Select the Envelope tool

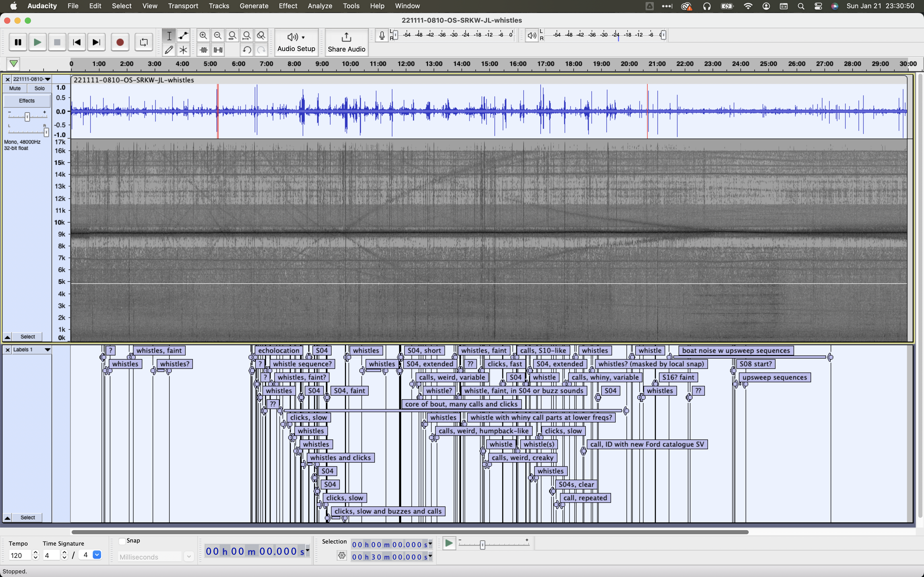coord(183,36)
